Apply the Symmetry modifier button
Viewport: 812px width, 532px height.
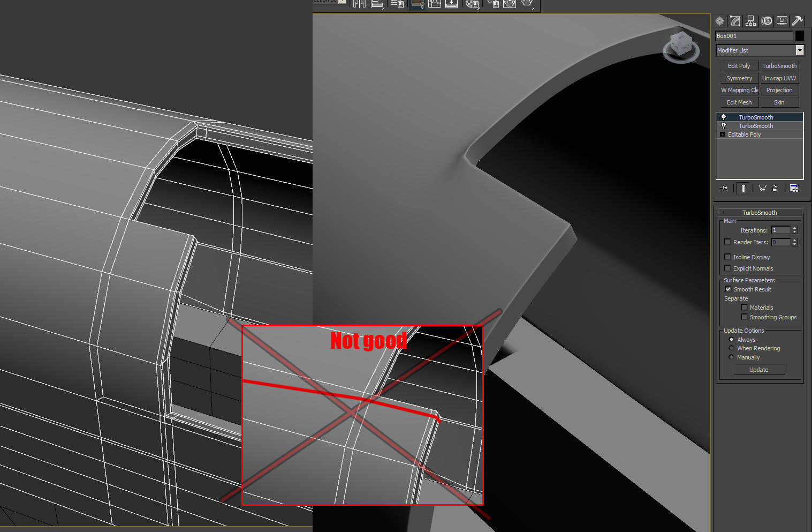(x=739, y=78)
